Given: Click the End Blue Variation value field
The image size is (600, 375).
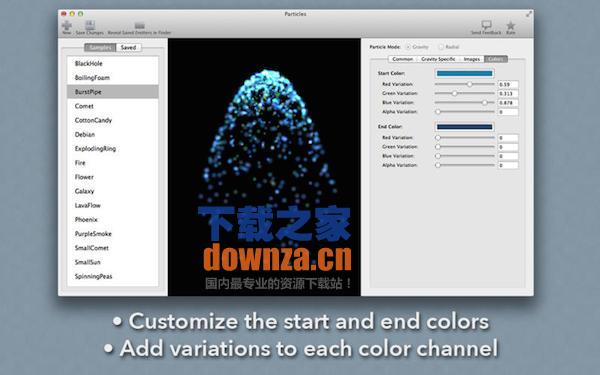Looking at the screenshot, I should [x=508, y=156].
